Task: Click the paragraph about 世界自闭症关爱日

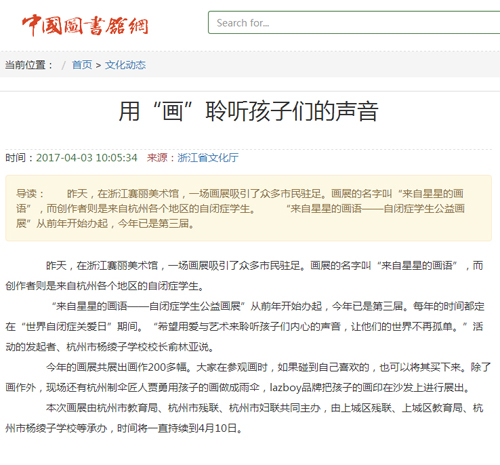Action: [244, 326]
